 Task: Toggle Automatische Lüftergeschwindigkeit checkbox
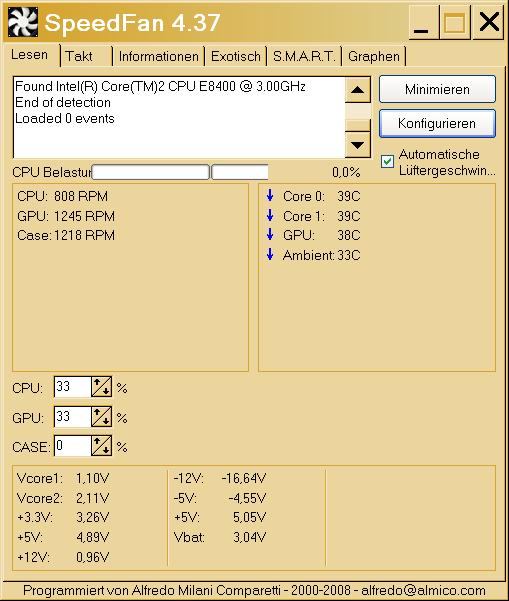pyautogui.click(x=387, y=161)
